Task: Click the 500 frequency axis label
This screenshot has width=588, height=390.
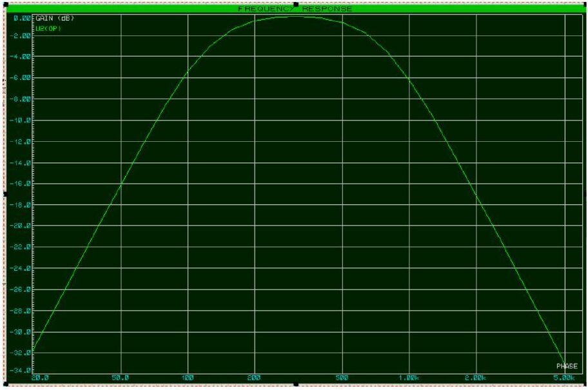Action: 342,378
